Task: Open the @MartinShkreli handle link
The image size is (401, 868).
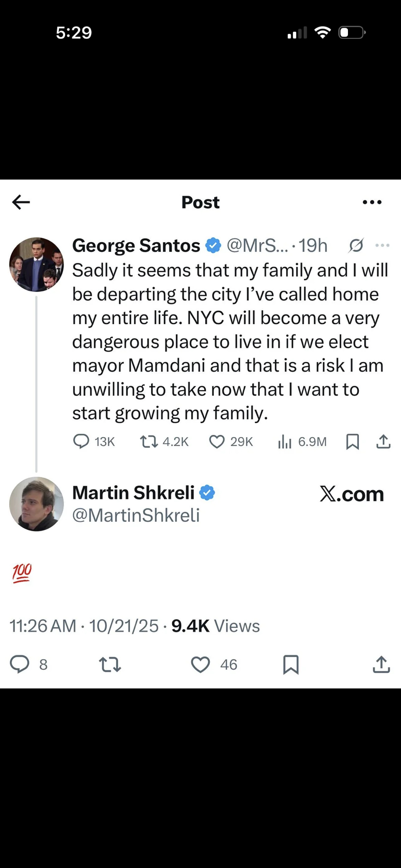Action: tap(136, 516)
